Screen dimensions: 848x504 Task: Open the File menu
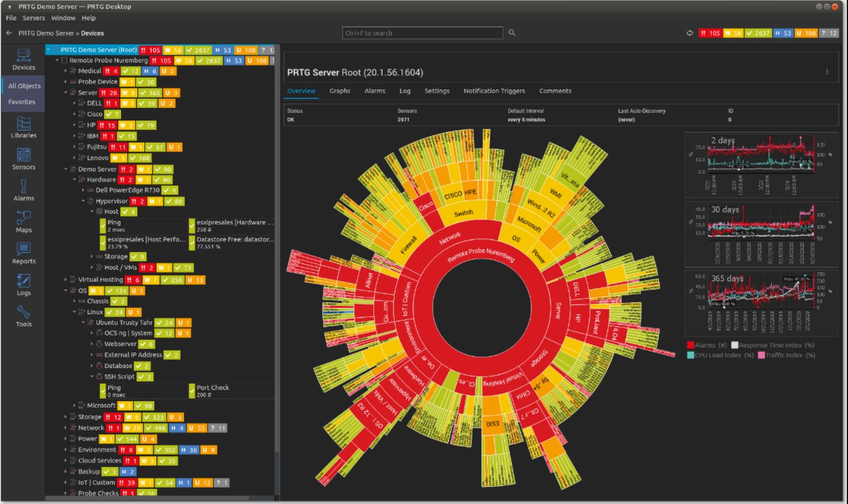click(x=11, y=18)
